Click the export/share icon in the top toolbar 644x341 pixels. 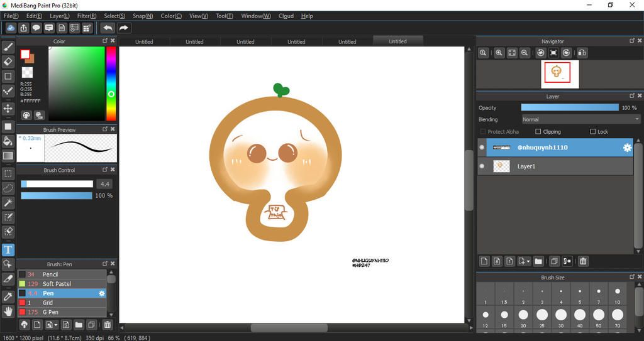(x=23, y=28)
